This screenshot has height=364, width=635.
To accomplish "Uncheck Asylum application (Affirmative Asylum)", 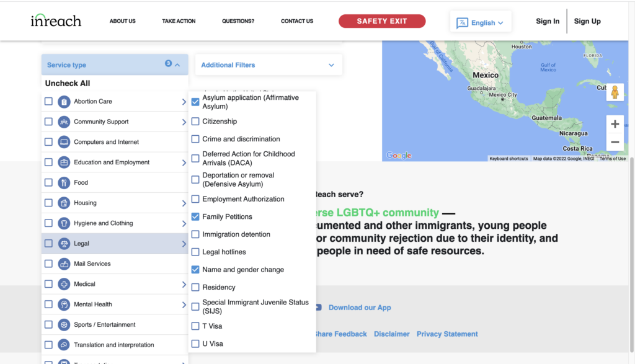I will click(x=195, y=102).
